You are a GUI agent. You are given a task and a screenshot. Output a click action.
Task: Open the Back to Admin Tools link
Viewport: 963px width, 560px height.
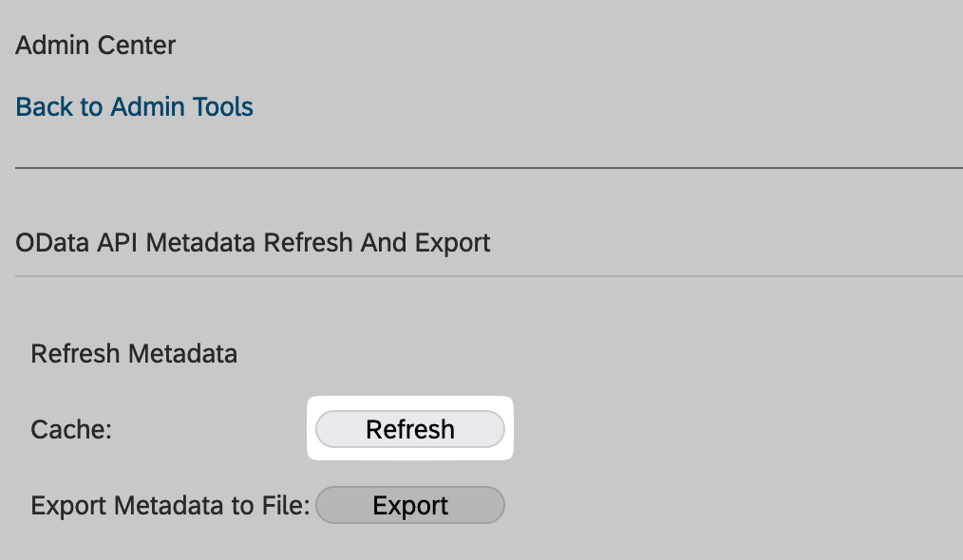134,107
